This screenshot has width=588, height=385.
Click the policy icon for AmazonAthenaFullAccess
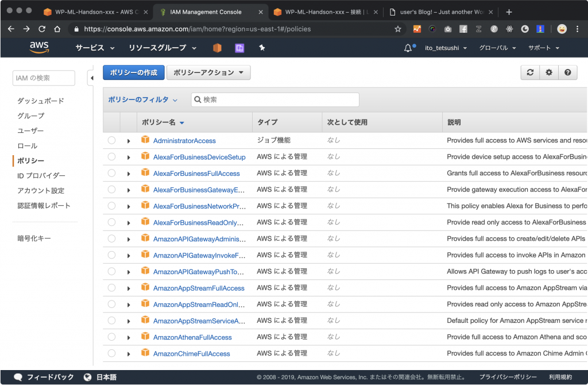click(145, 337)
